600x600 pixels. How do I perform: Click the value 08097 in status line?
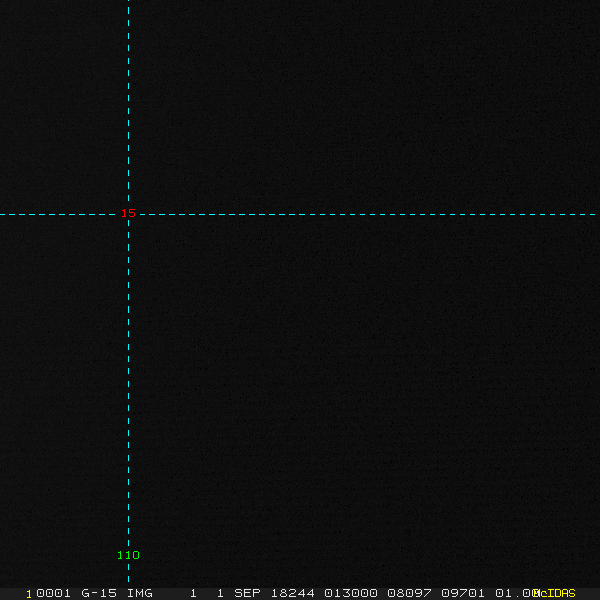409,593
